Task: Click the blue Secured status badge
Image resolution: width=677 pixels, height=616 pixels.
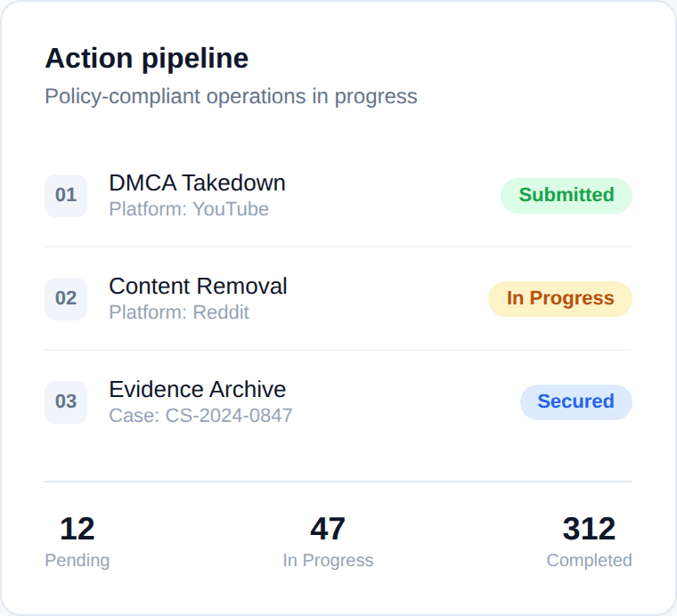Action: tap(575, 401)
